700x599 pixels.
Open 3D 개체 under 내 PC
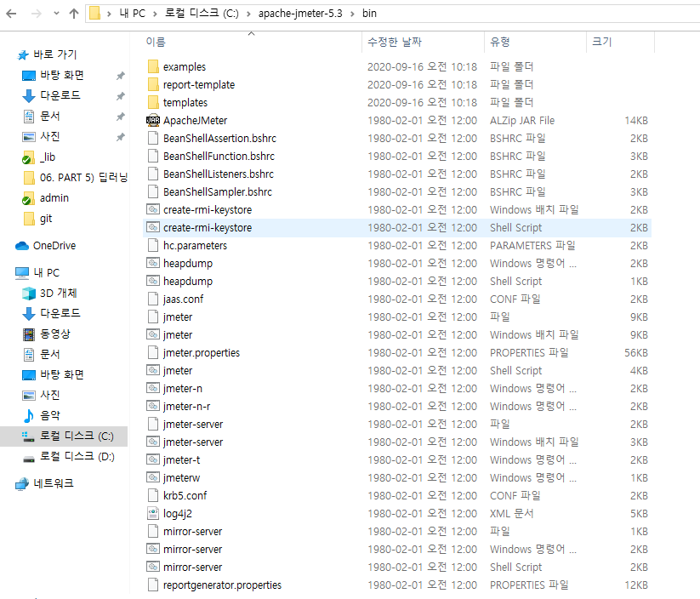[49, 293]
